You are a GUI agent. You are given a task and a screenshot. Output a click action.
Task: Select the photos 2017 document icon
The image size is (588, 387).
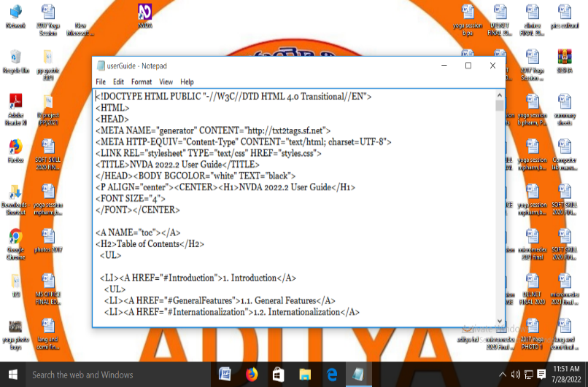pyautogui.click(x=48, y=241)
